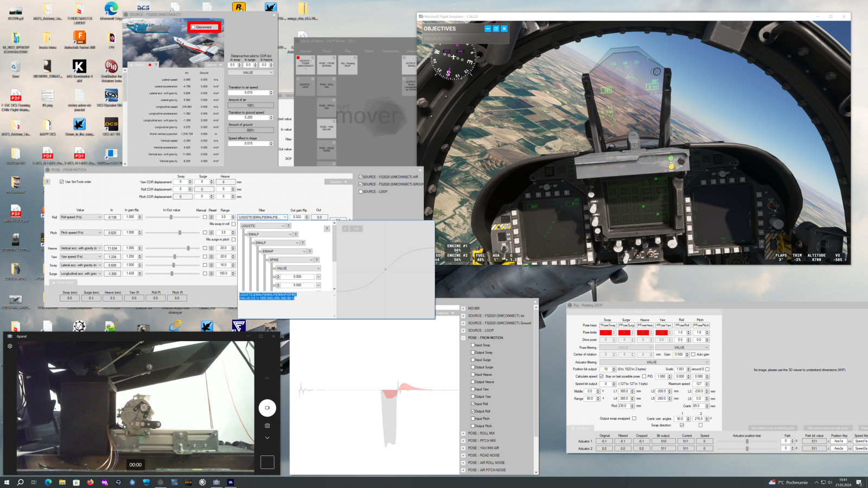Tick the Auto gain checkbox

[x=693, y=354]
